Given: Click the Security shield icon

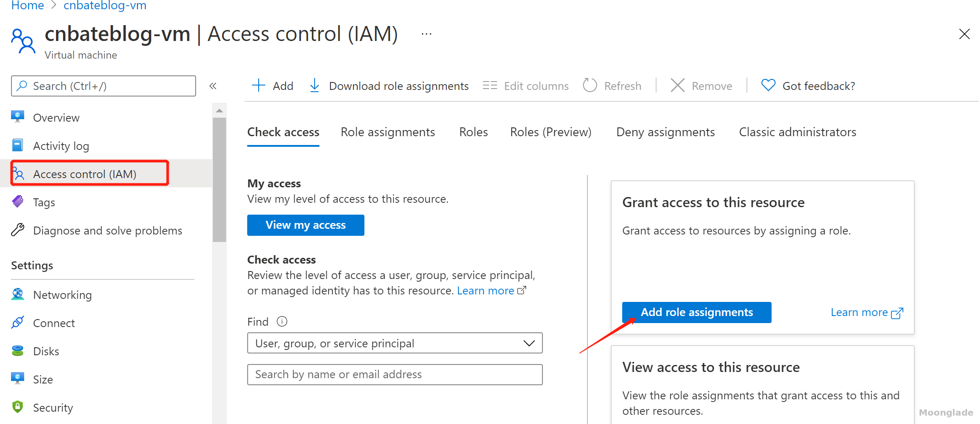Looking at the screenshot, I should click(18, 407).
